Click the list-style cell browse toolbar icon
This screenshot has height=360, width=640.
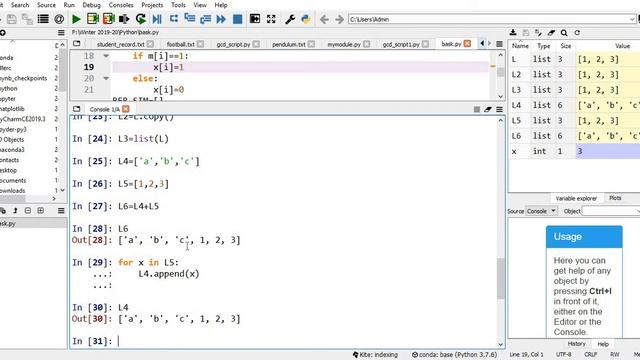43,19
